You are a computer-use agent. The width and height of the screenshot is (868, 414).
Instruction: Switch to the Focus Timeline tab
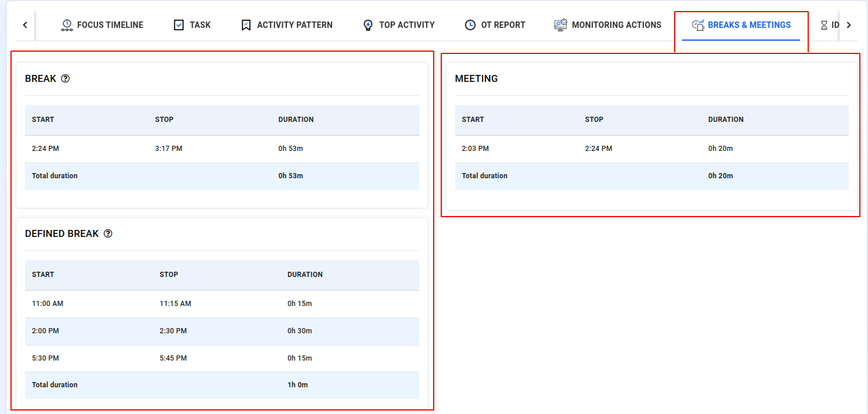[110, 25]
